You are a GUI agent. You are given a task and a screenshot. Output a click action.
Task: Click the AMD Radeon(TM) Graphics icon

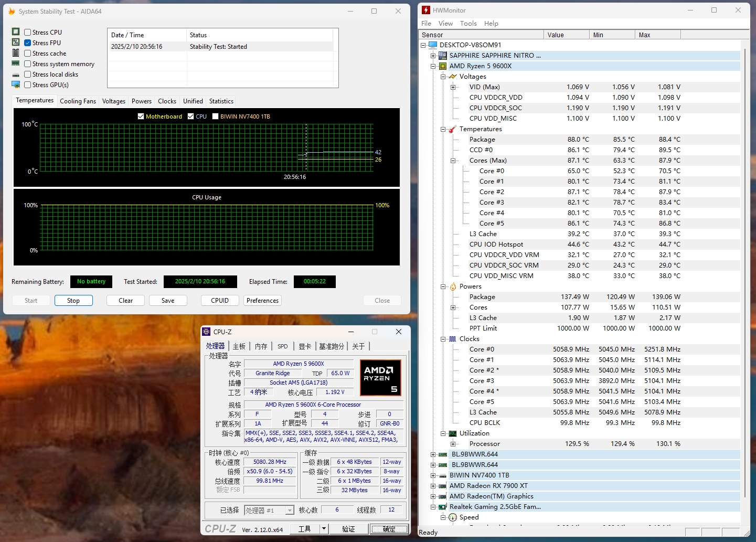coord(443,496)
